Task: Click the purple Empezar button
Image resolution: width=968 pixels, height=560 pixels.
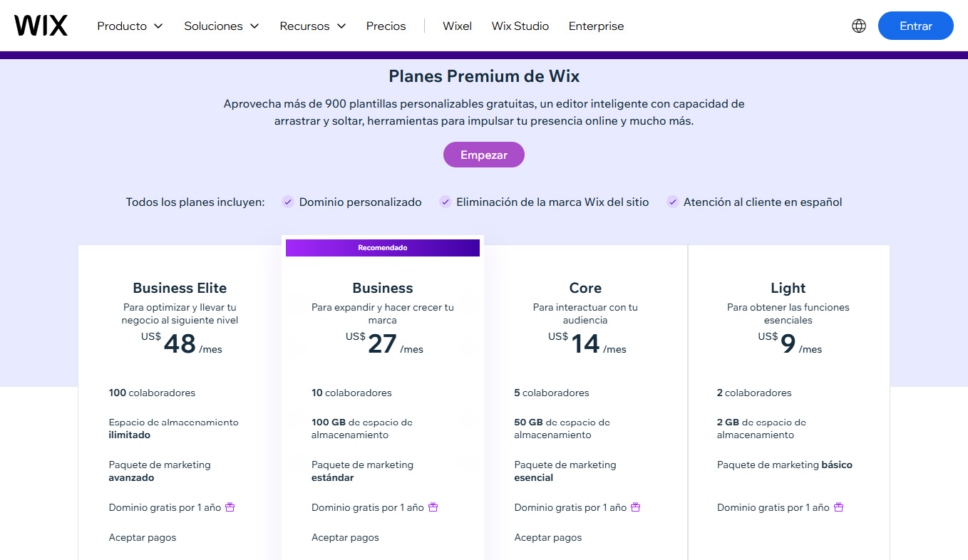Action: point(484,155)
